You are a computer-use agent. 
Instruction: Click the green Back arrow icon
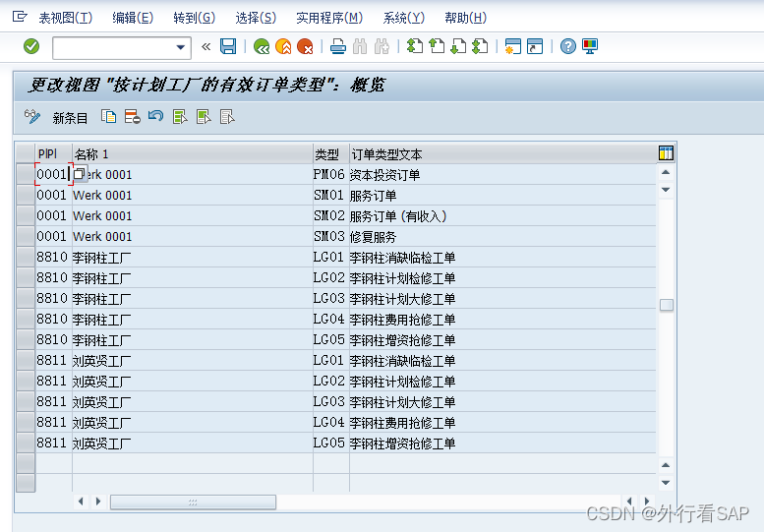pyautogui.click(x=262, y=47)
